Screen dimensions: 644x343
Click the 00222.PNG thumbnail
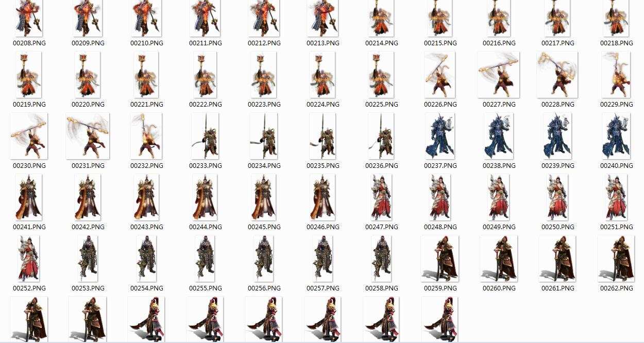coord(206,75)
